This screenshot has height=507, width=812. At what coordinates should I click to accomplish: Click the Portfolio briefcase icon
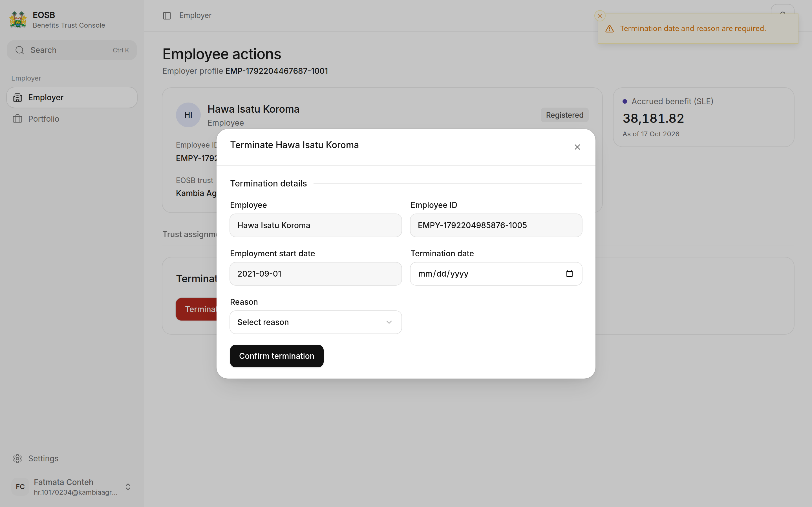click(17, 119)
